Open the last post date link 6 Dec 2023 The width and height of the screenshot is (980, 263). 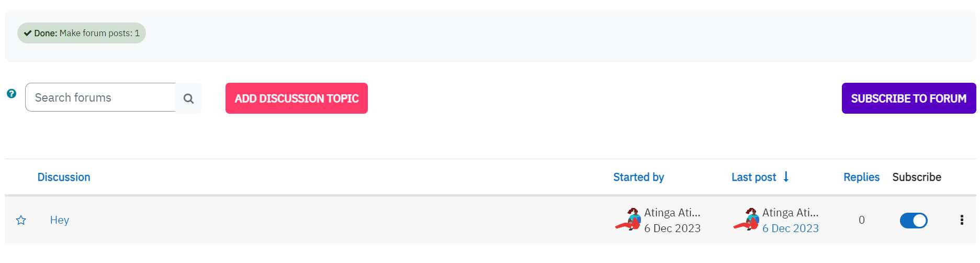(x=790, y=228)
